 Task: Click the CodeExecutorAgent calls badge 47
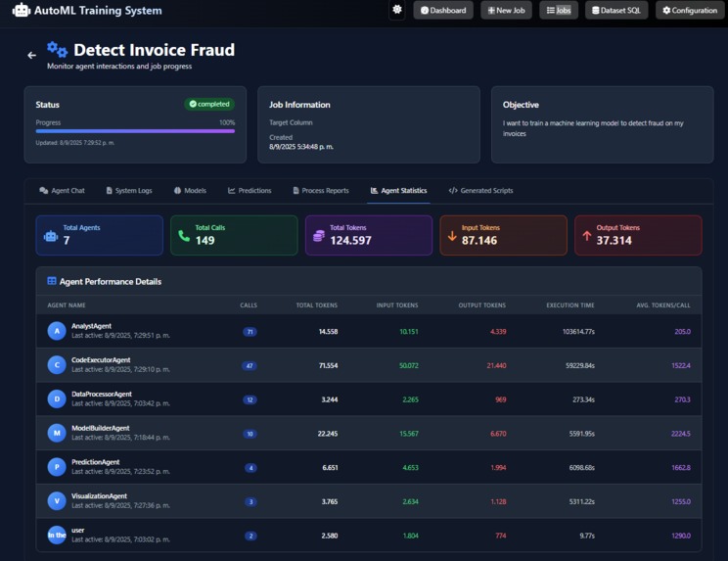[x=250, y=365]
